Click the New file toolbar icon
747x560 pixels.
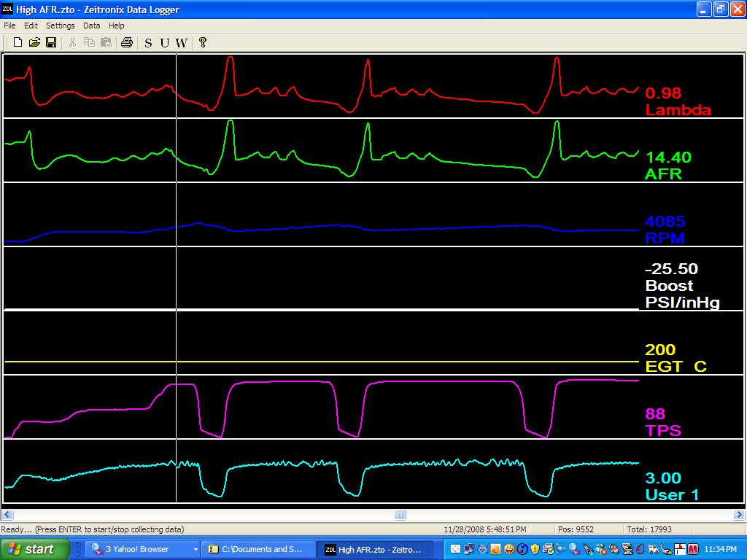click(18, 42)
